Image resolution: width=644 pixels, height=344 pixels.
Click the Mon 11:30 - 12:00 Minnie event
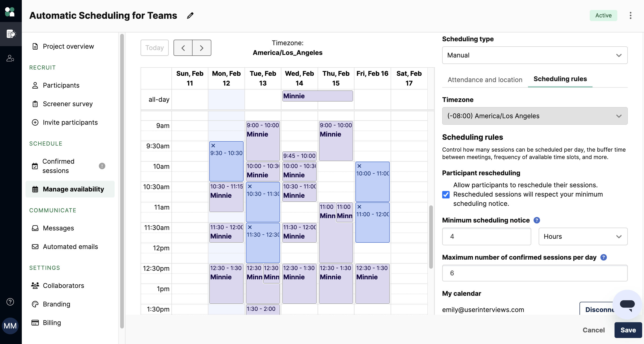226,232
